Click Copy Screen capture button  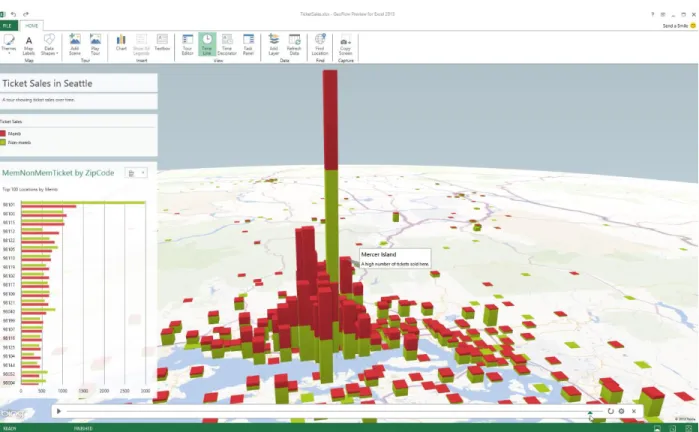tap(345, 45)
